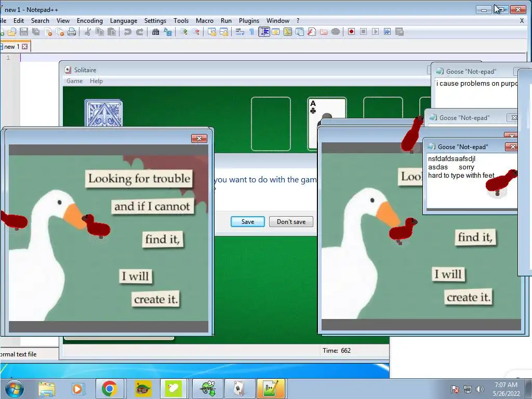Open the Encoding menu in Notepad++
Screen dimensions: 532x399
tap(89, 21)
